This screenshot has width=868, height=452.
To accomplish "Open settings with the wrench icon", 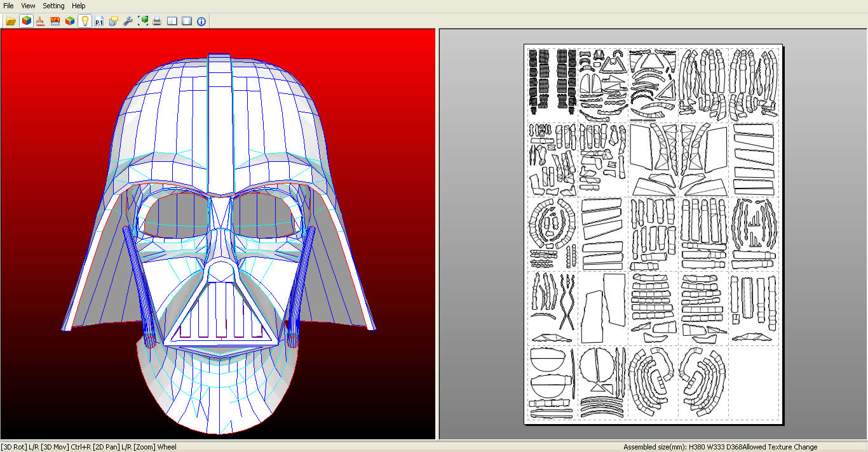I will click(x=128, y=21).
